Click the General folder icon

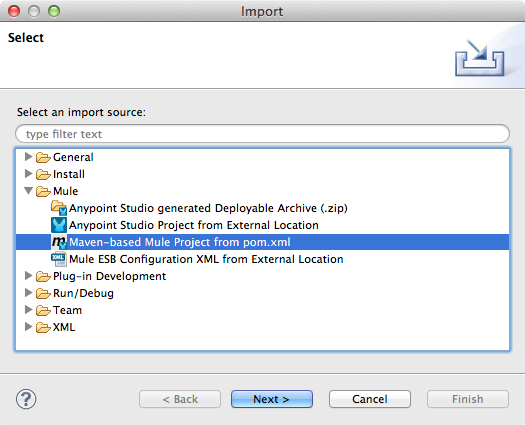point(43,157)
